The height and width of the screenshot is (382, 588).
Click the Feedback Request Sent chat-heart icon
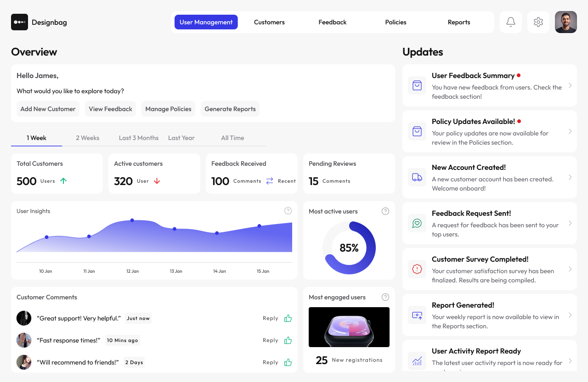417,223
